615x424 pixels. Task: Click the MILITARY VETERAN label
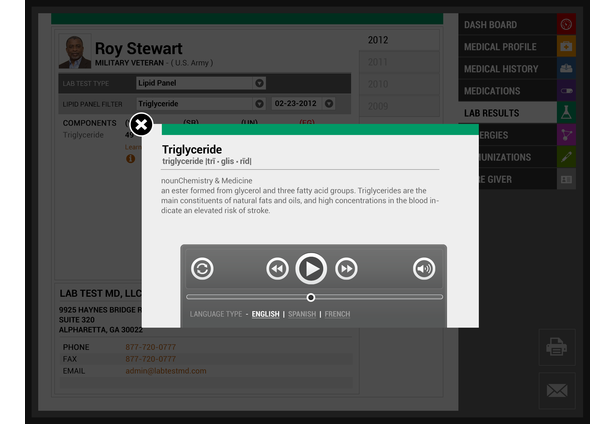pyautogui.click(x=129, y=63)
